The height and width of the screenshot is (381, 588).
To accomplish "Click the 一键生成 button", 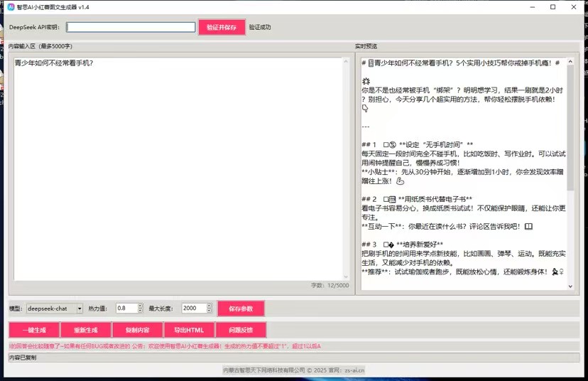I will (x=34, y=330).
